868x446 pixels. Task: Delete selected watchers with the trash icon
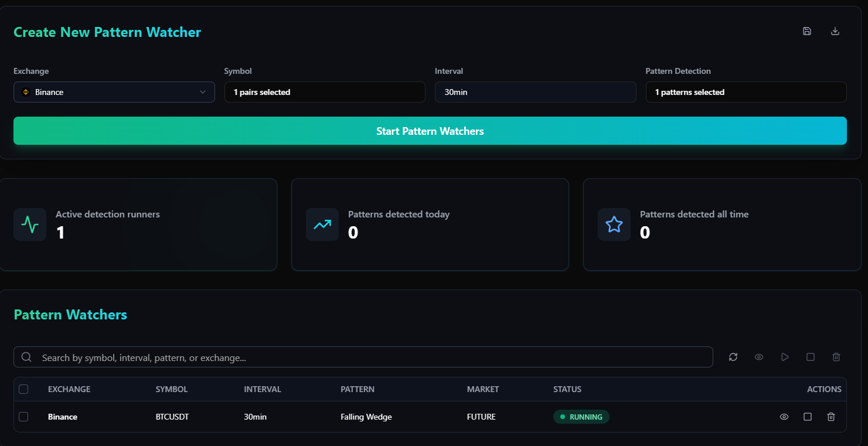coord(836,357)
